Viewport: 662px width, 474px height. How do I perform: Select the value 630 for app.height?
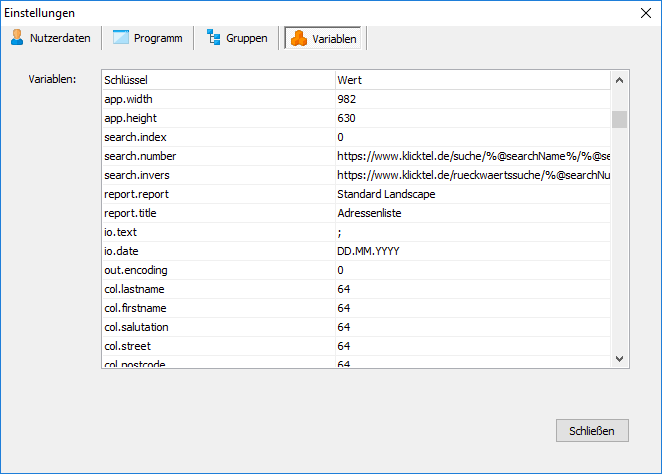click(x=347, y=118)
